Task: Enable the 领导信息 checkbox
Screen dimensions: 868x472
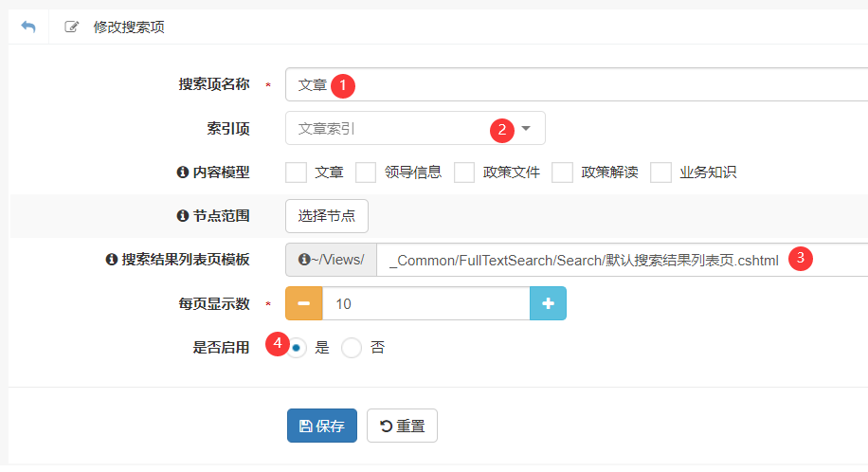Action: pos(367,172)
